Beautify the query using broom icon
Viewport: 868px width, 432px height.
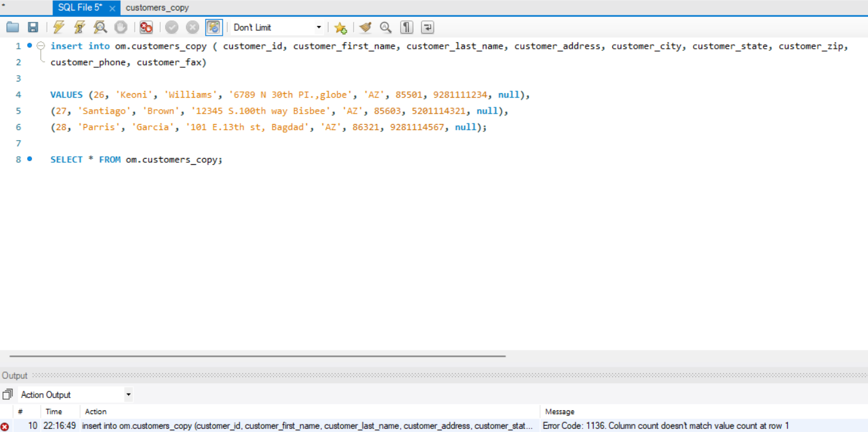pyautogui.click(x=365, y=27)
